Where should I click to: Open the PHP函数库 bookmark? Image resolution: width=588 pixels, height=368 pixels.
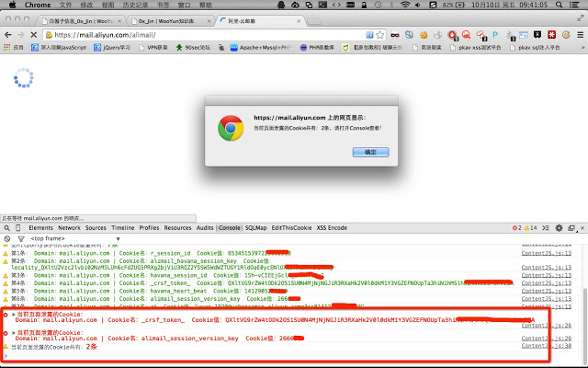click(x=317, y=47)
